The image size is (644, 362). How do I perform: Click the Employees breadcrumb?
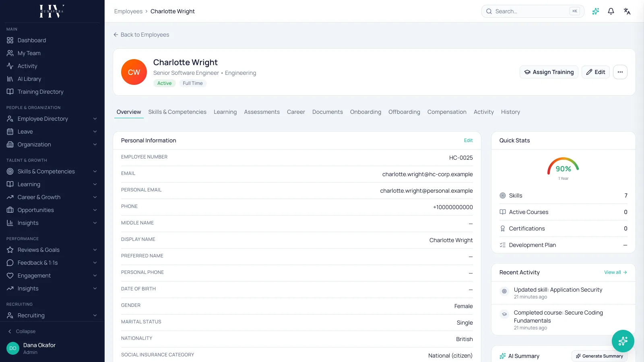coord(128,11)
